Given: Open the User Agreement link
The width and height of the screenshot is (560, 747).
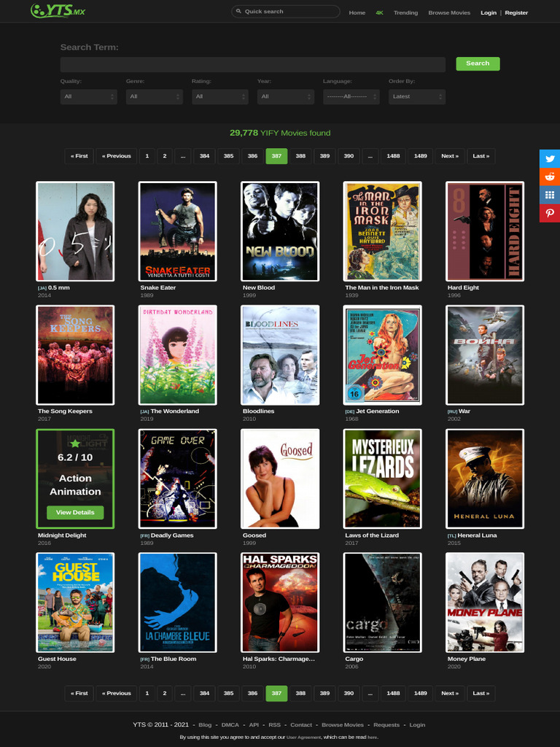Looking at the screenshot, I should 304,738.
